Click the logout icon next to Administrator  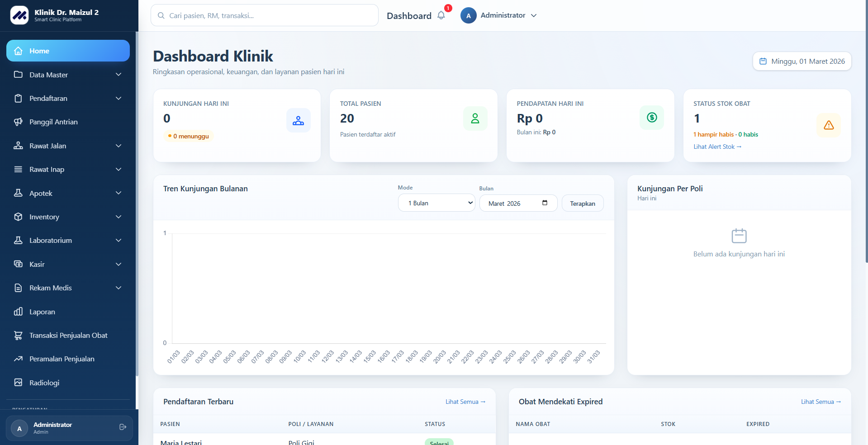point(122,427)
